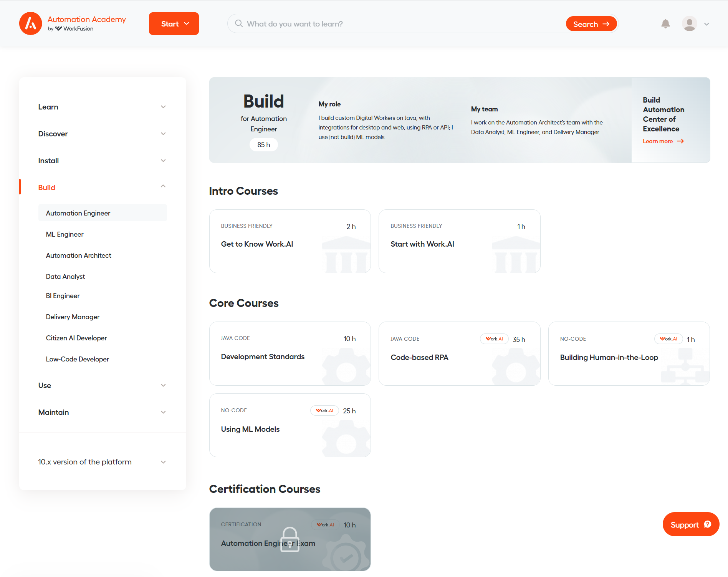This screenshot has height=577, width=728.
Task: Open the Start dropdown button
Action: pyautogui.click(x=174, y=24)
